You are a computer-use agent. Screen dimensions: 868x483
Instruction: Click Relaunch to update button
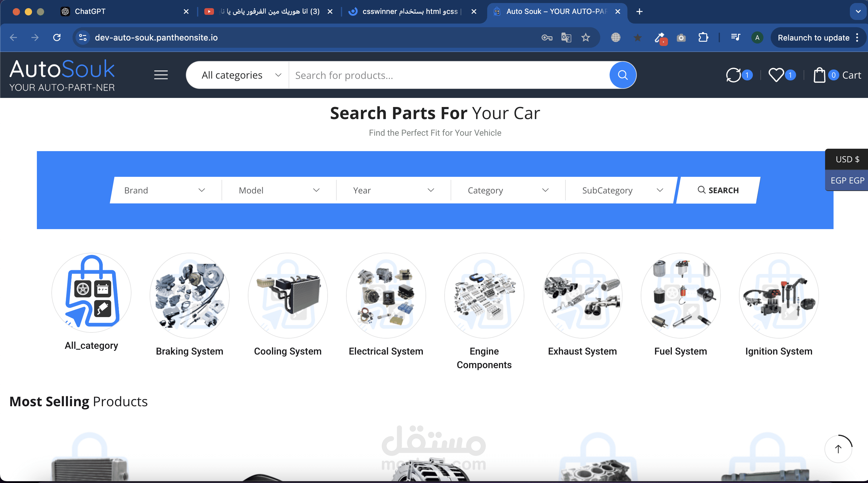tap(813, 37)
